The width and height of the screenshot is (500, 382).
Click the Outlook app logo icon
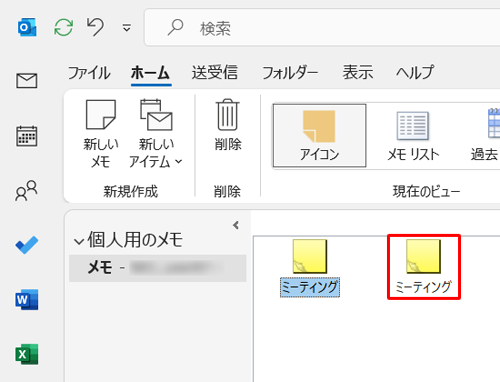[27, 27]
